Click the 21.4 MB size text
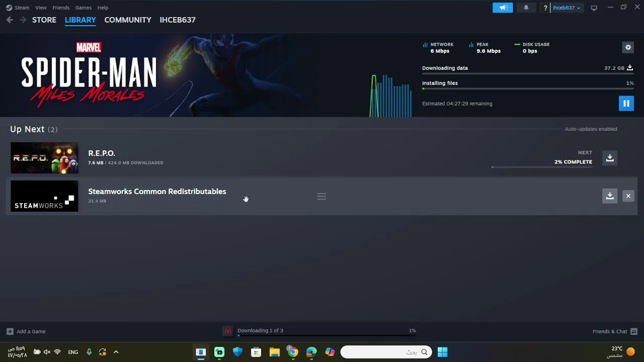Viewport: 644px width, 362px height. click(97, 201)
